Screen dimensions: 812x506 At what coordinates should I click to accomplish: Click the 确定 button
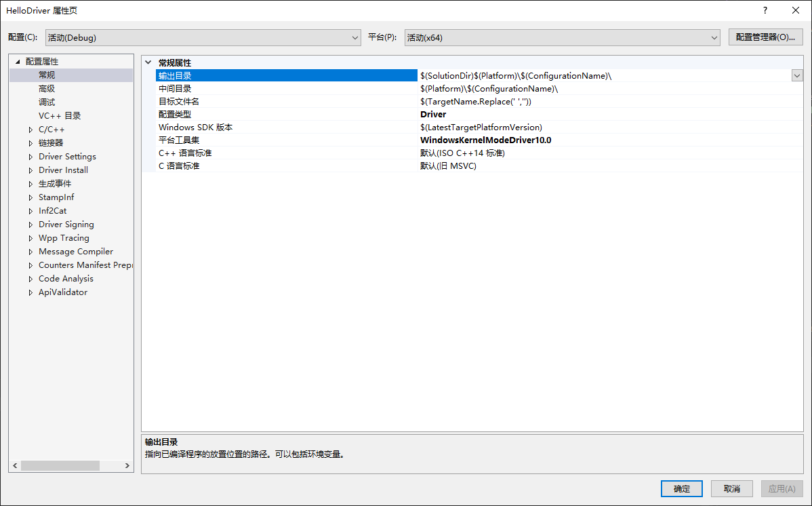pos(681,488)
